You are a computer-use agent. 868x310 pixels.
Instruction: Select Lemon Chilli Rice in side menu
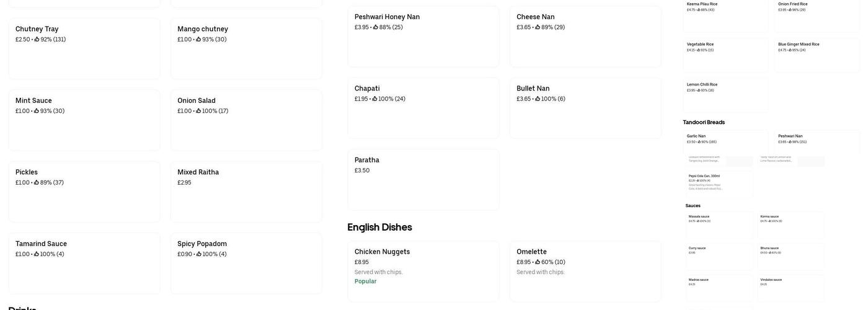tap(725, 94)
